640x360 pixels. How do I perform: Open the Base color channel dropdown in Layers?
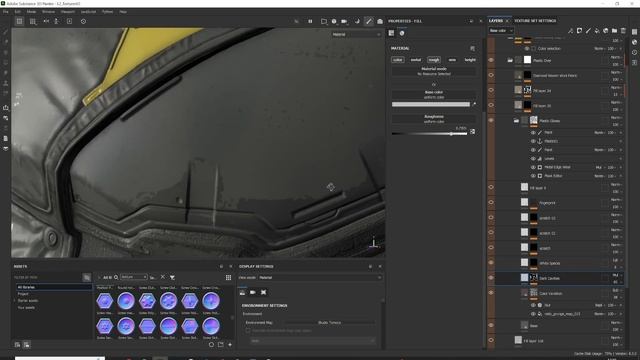(501, 31)
